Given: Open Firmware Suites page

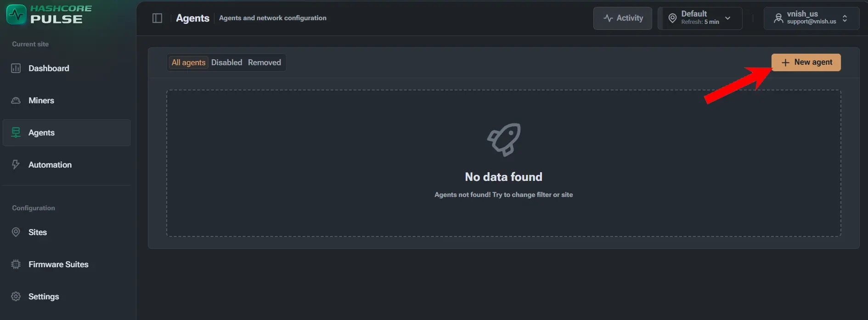Looking at the screenshot, I should pos(67,264).
